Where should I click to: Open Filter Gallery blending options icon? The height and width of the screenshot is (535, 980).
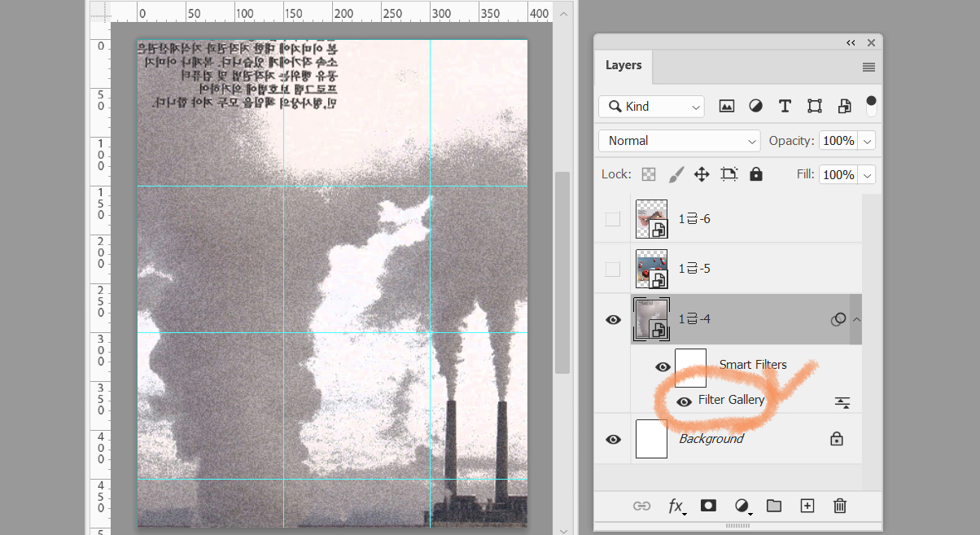(842, 402)
